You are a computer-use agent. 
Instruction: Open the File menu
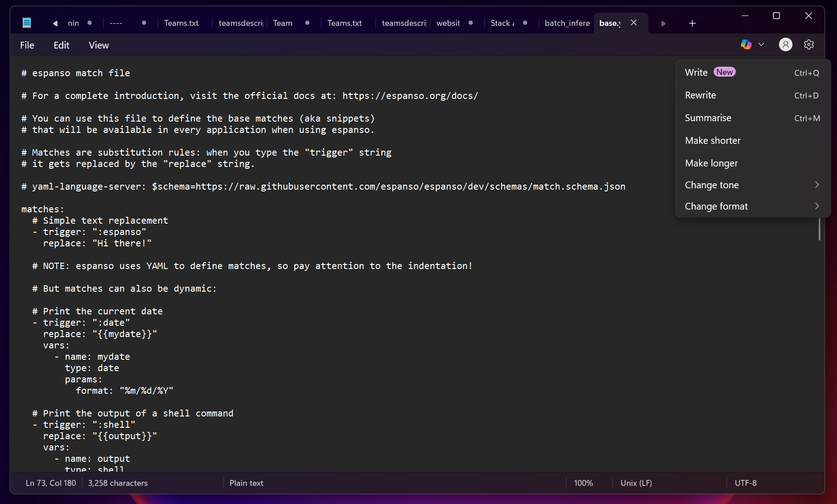click(x=27, y=45)
